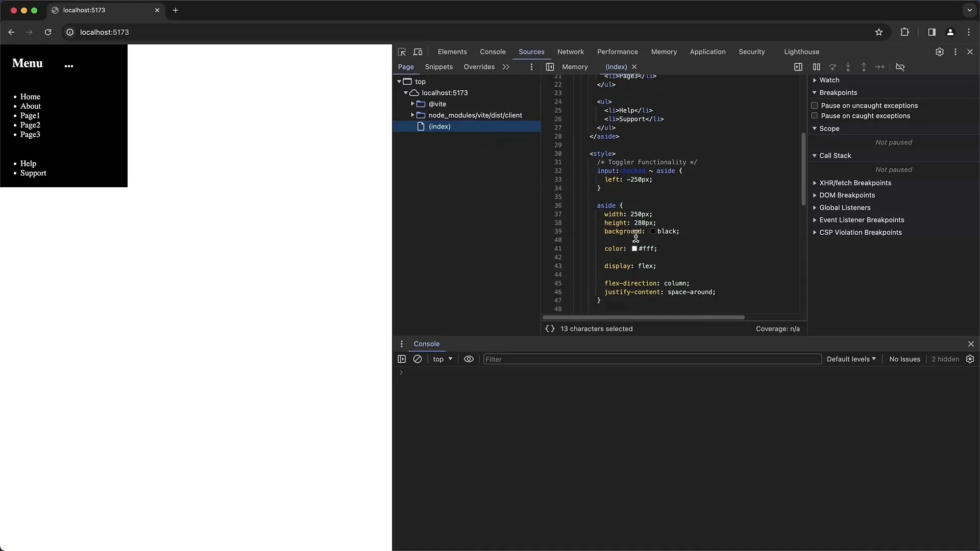Expand node_modules/vite/dist/client folder
Viewport: 980px width, 551px height.
pos(412,115)
